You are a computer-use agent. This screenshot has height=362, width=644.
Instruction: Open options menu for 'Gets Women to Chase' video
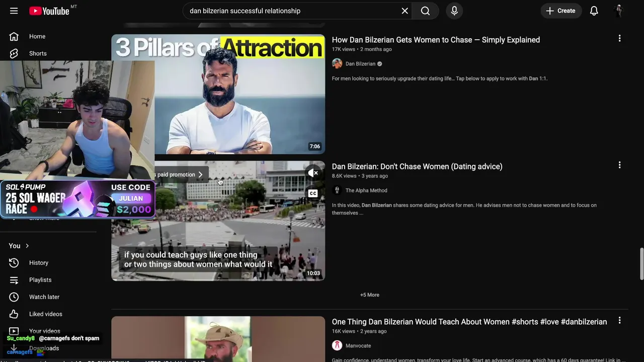[619, 38]
